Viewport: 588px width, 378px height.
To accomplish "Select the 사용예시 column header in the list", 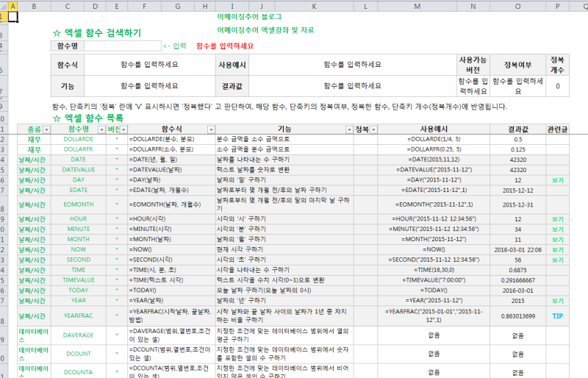I will pyautogui.click(x=434, y=129).
